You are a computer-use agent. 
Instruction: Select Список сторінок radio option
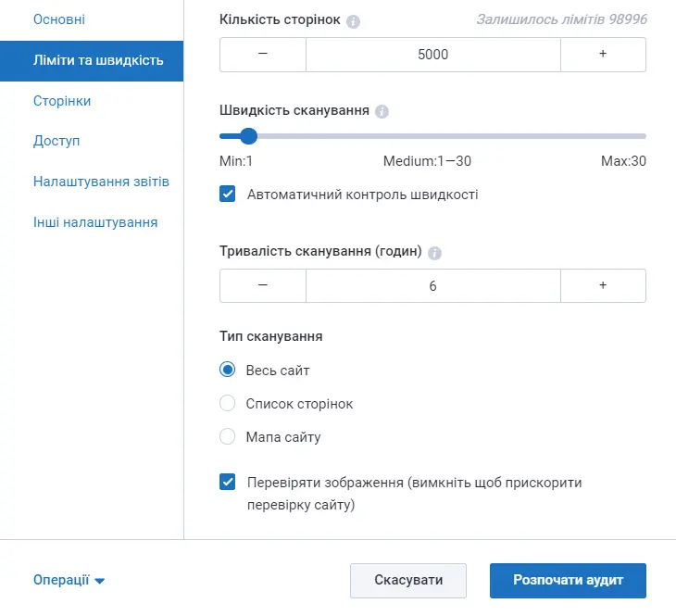click(x=227, y=403)
